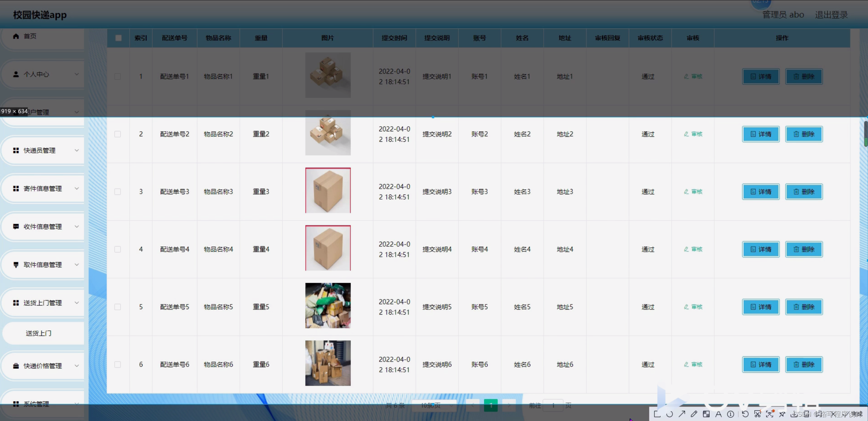Check the checkbox for 配送单号3 row
868x421 pixels.
point(118,192)
